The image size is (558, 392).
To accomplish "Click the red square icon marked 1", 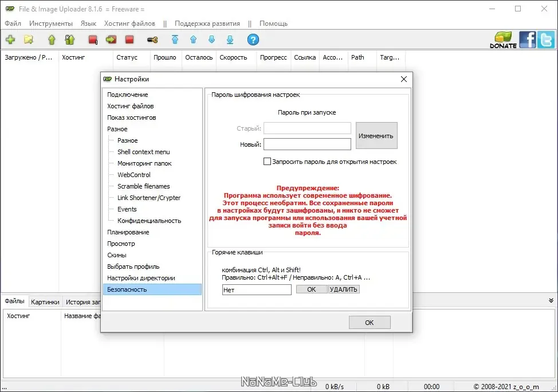I will (93, 40).
